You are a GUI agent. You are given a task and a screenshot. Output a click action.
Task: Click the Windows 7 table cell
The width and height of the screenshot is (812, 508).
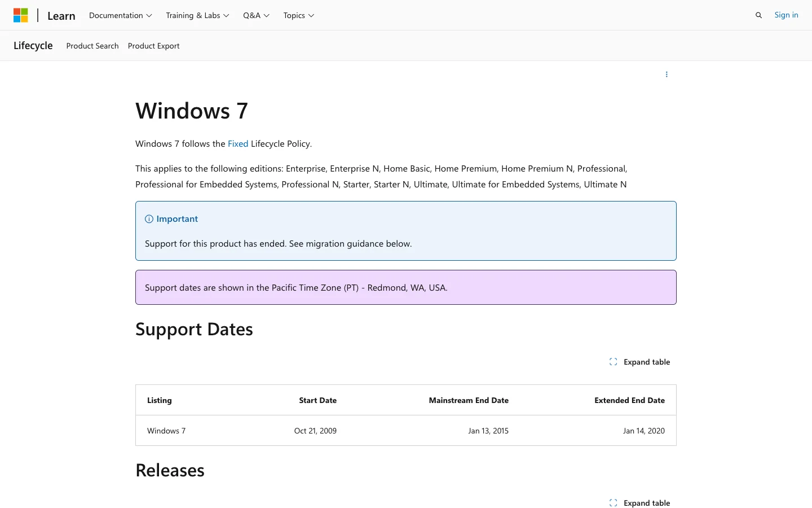166,431
